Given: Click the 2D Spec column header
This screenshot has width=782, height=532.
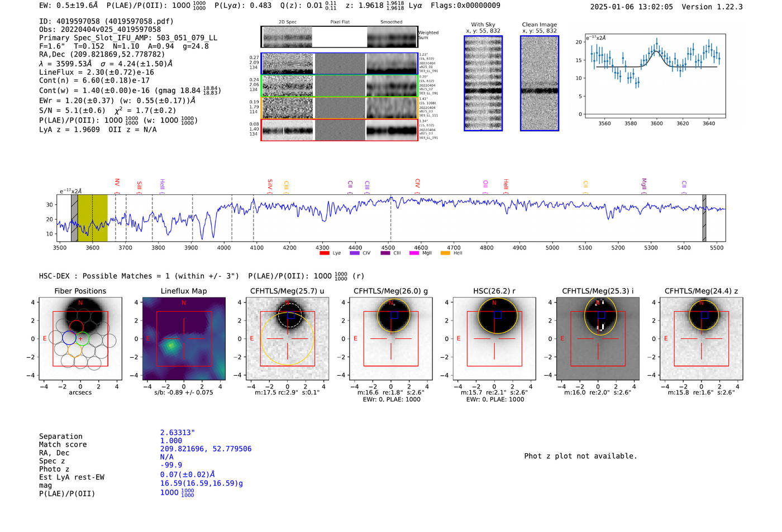Looking at the screenshot, I should click(288, 22).
